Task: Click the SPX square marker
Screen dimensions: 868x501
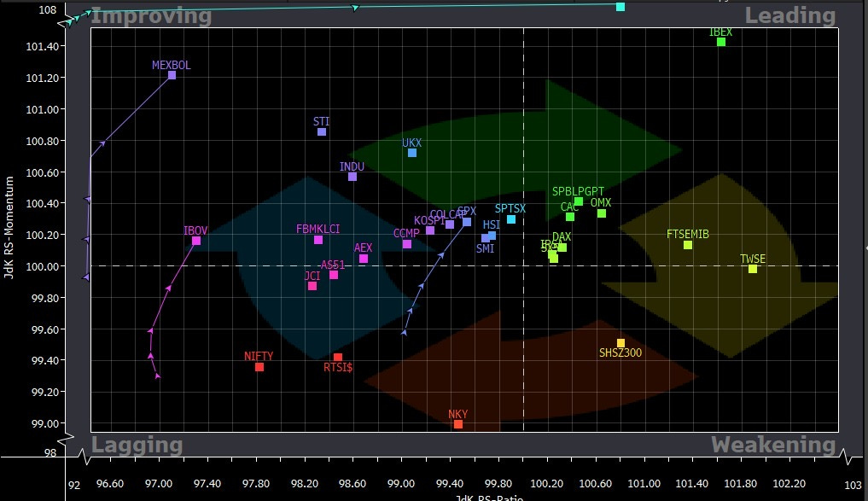Action: coord(467,222)
